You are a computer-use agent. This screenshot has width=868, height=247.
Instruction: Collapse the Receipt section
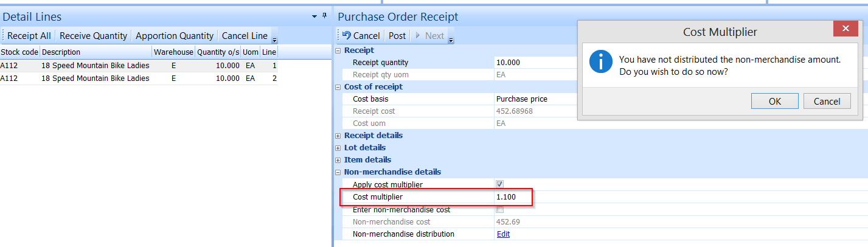(338, 50)
